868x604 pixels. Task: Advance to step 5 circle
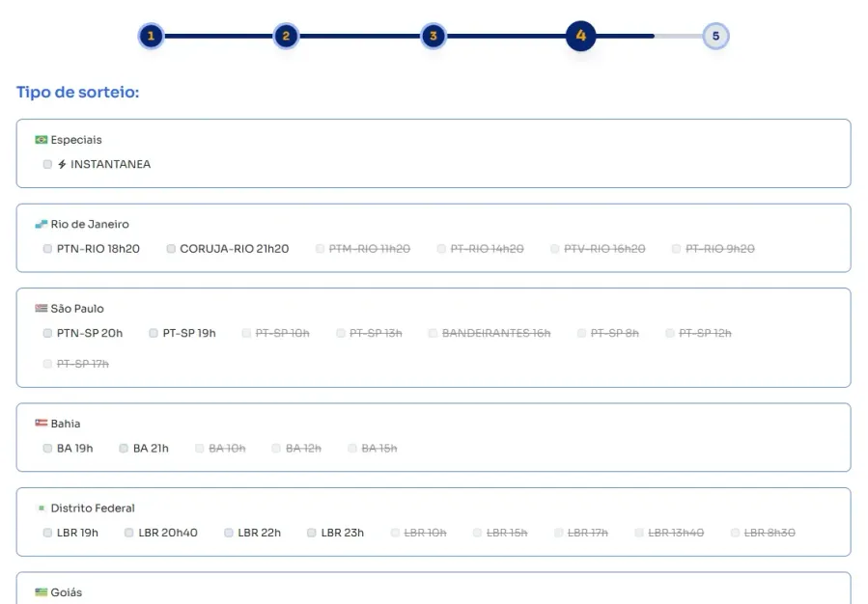coord(715,37)
